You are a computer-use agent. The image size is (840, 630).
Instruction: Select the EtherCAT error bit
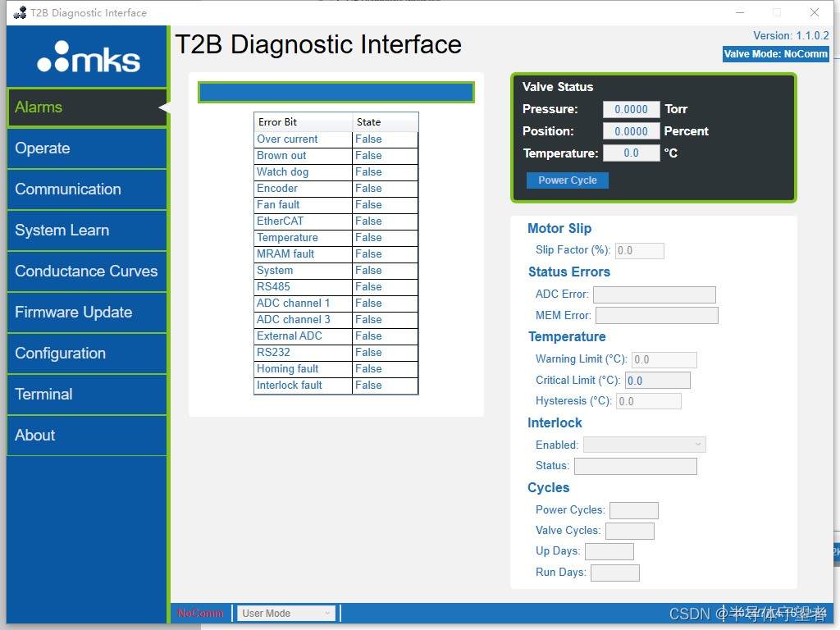(x=336, y=221)
